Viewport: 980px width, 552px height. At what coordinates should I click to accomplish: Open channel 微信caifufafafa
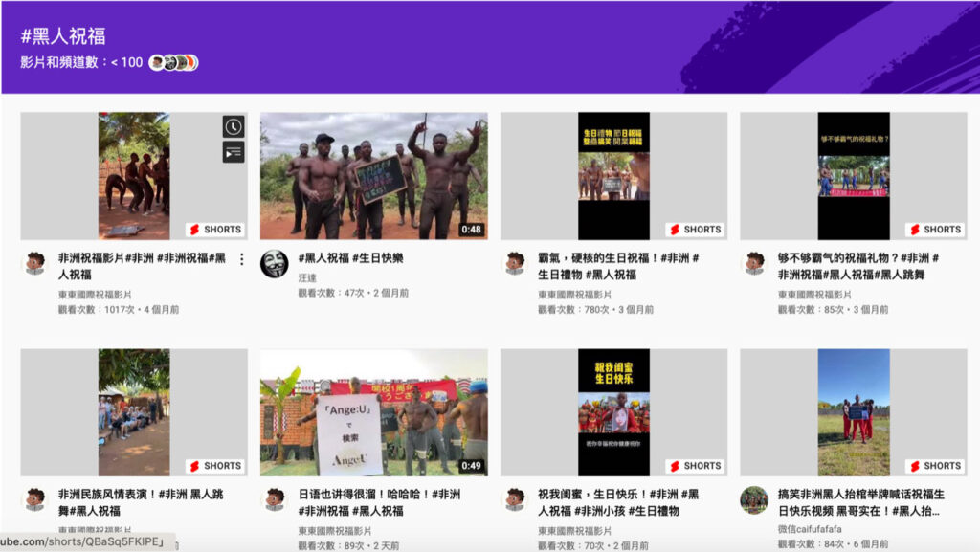point(810,529)
